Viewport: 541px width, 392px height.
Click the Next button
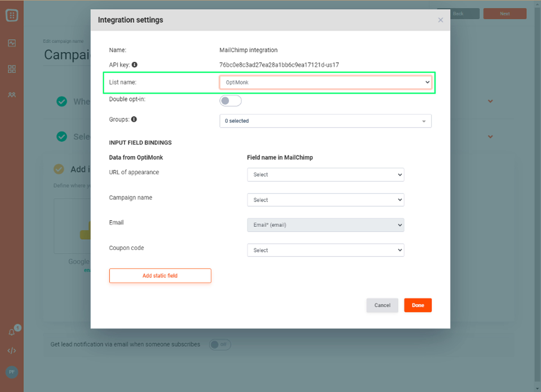[505, 14]
